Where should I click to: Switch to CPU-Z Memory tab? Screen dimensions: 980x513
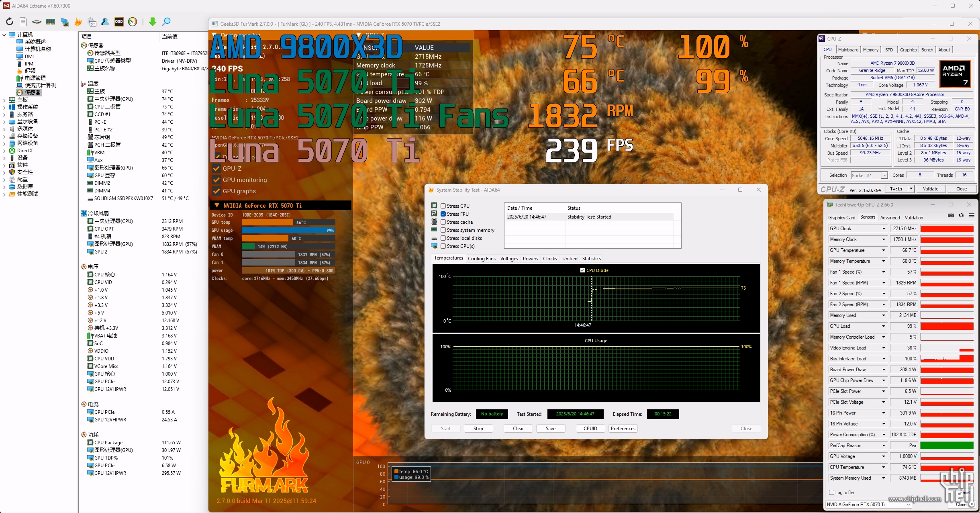871,50
